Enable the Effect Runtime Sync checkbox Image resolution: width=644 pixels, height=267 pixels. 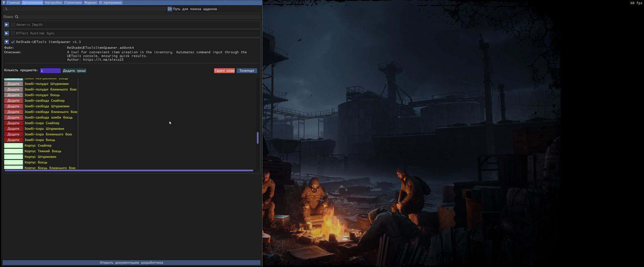click(x=13, y=33)
